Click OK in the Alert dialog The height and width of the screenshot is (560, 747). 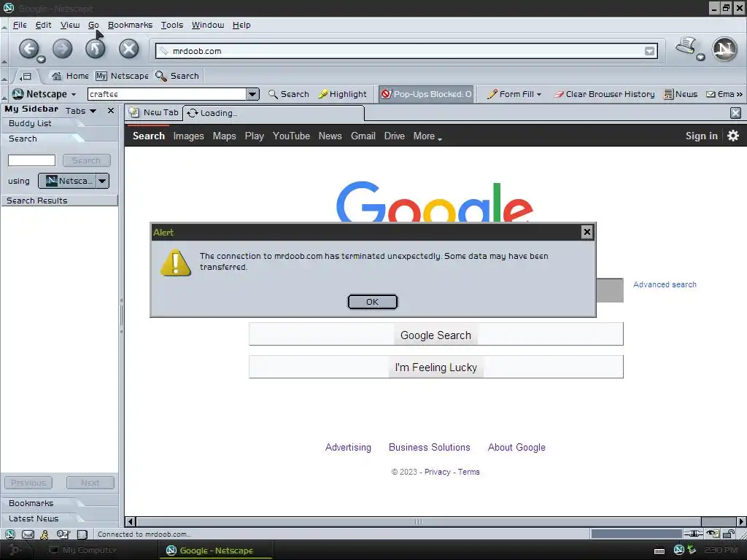[373, 302]
